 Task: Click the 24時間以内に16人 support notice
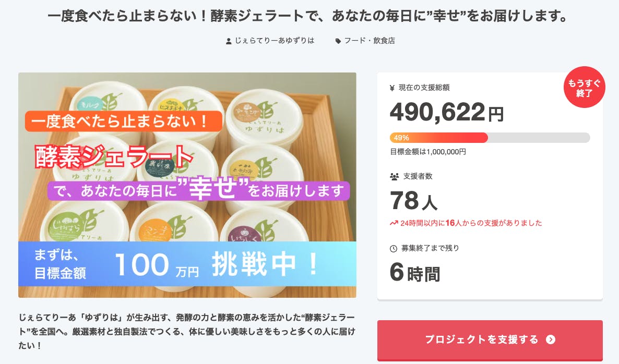point(471,223)
